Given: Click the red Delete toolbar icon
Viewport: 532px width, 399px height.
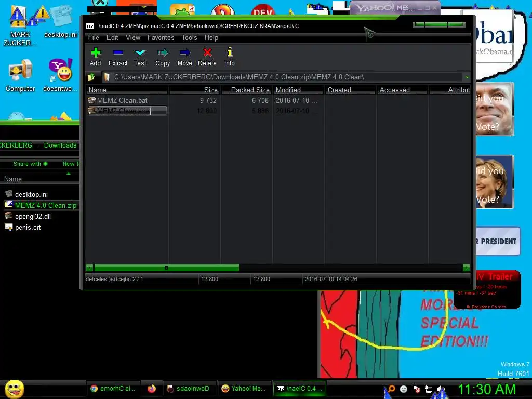Looking at the screenshot, I should pyautogui.click(x=207, y=57).
